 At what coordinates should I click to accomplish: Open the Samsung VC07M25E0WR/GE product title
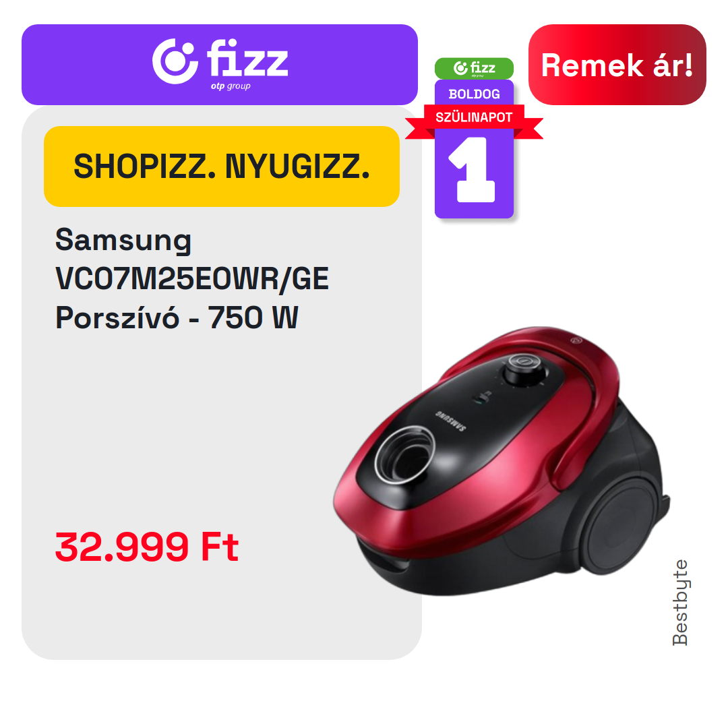tap(191, 260)
